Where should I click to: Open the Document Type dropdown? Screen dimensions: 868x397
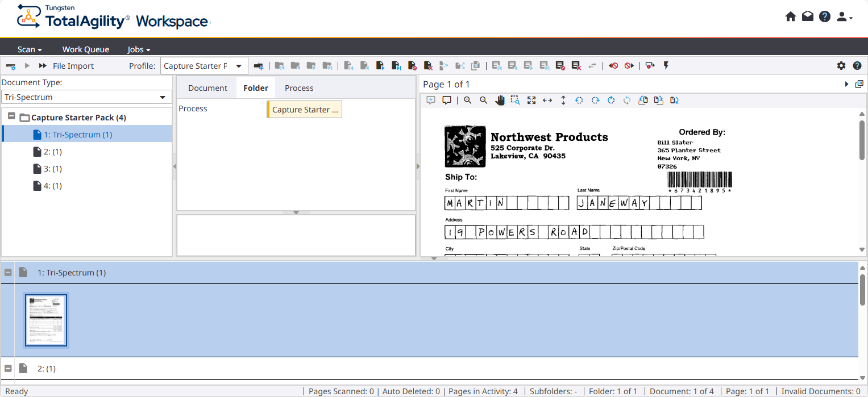click(86, 97)
